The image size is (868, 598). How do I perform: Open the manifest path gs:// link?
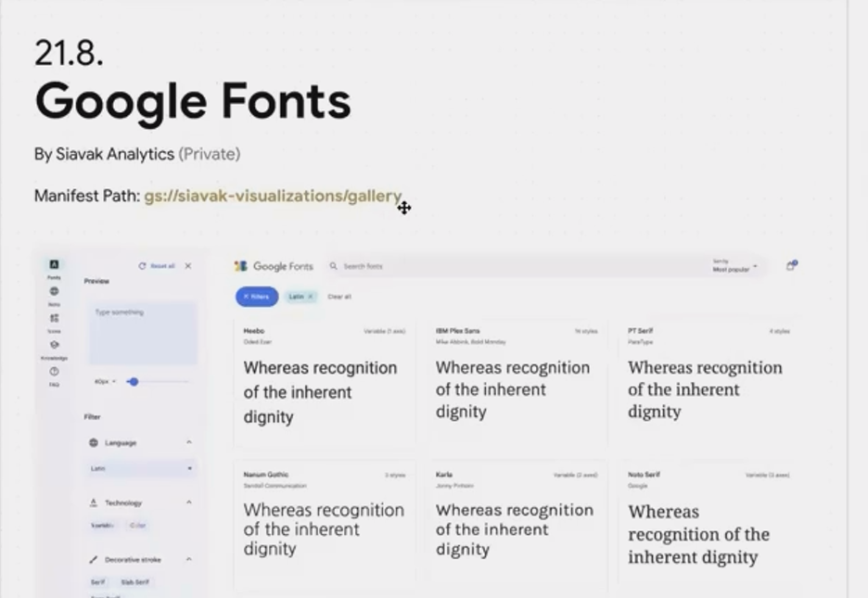point(273,196)
